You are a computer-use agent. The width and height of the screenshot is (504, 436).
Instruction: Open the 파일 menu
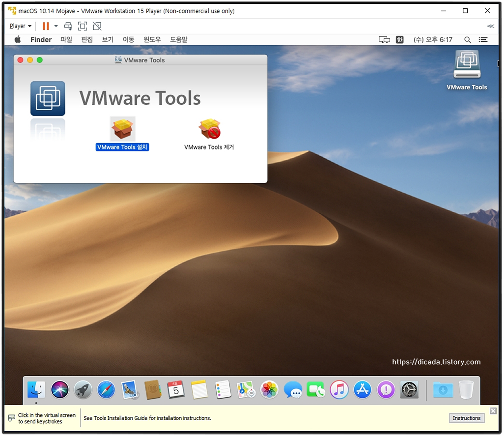coord(66,39)
